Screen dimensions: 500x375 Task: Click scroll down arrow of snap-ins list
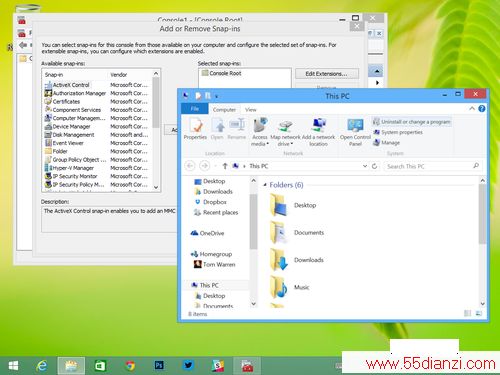click(156, 187)
